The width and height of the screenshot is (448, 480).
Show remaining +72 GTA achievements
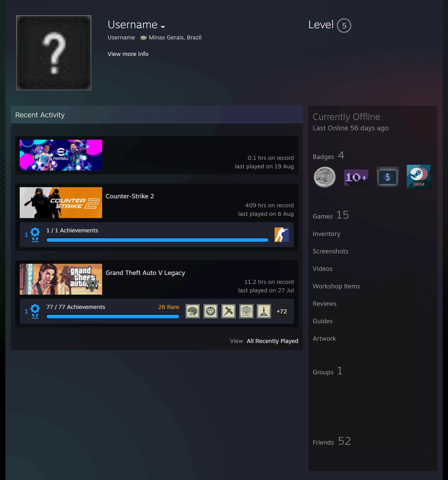pos(282,311)
